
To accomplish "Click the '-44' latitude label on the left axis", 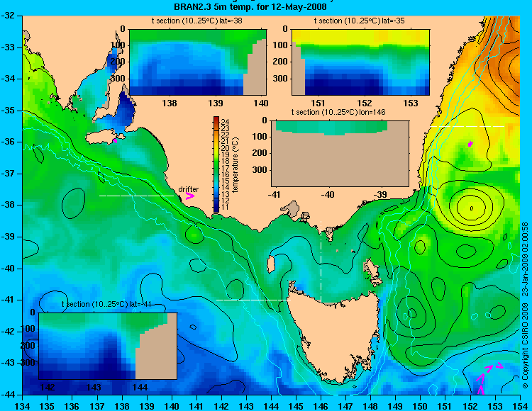I will tap(8, 395).
